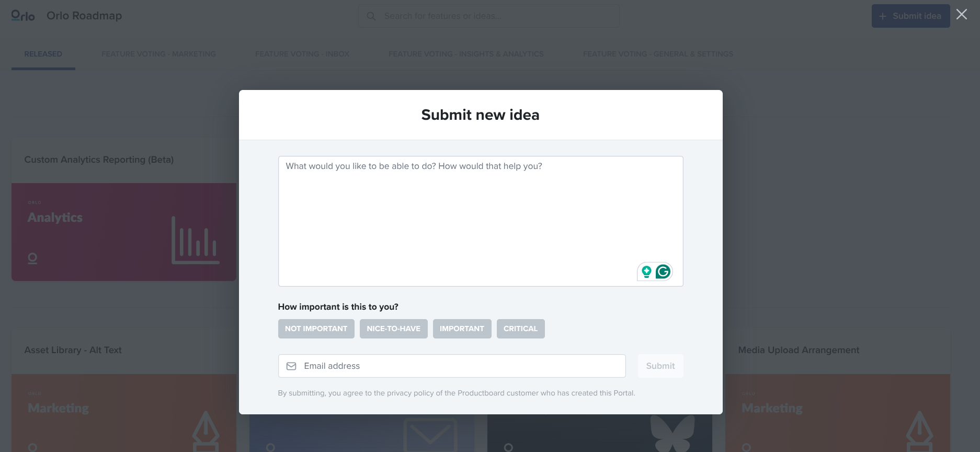The height and width of the screenshot is (452, 980).
Task: Choose IMPORTANT as the importance level
Action: 462,329
